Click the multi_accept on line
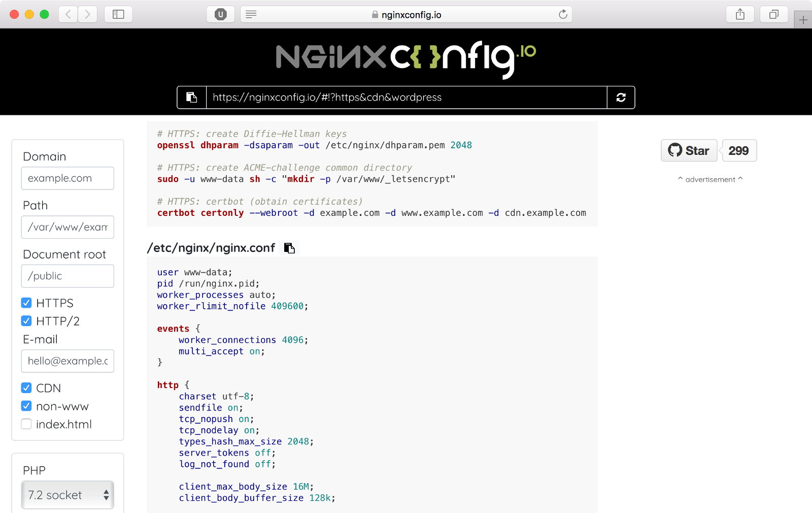This screenshot has width=812, height=513. coord(222,351)
